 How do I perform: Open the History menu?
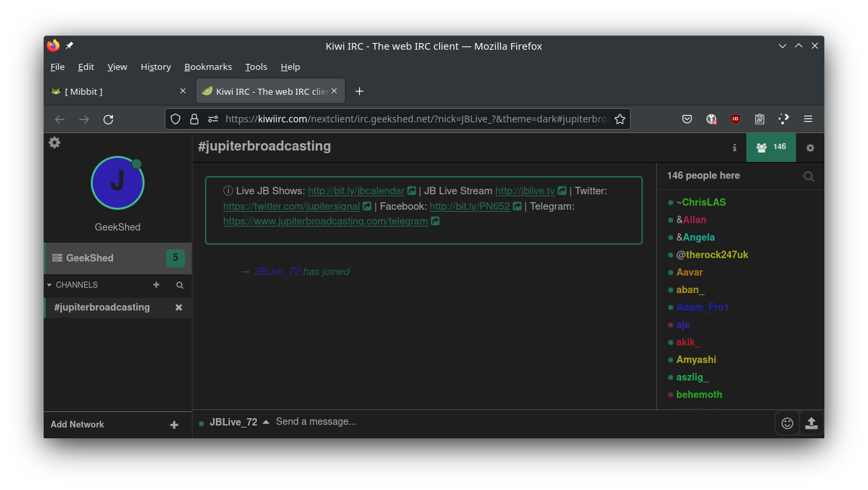156,67
